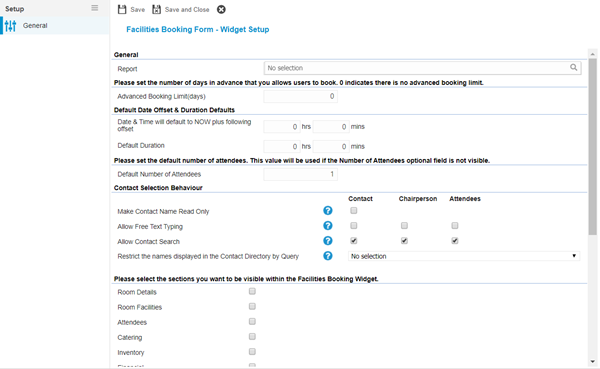This screenshot has width=600, height=369.
Task: Click the Save and Close icon
Action: (x=157, y=9)
